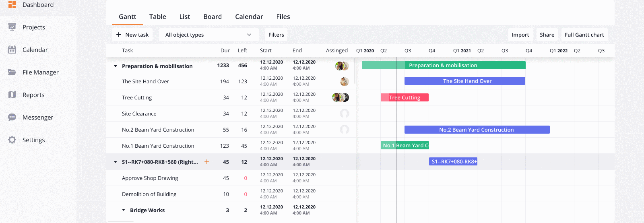Click the Messenger chat bubble icon
The height and width of the screenshot is (223, 644).
(x=12, y=117)
